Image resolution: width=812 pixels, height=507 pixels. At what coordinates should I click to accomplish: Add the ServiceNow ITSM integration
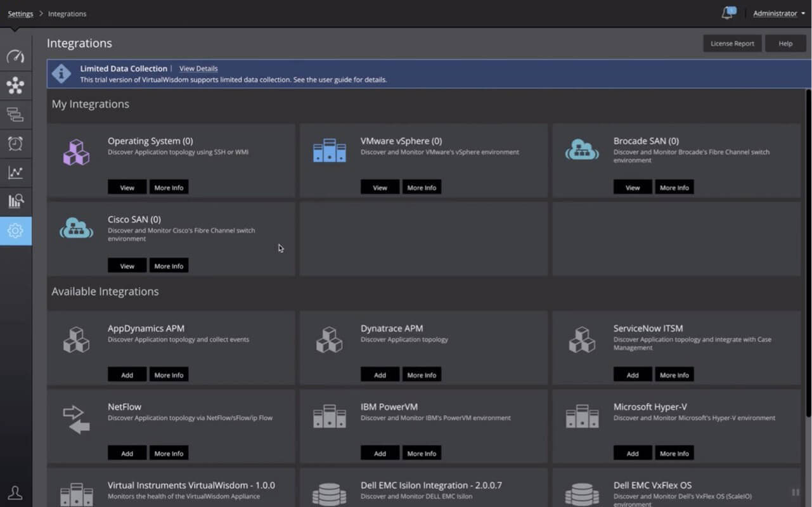pos(633,375)
